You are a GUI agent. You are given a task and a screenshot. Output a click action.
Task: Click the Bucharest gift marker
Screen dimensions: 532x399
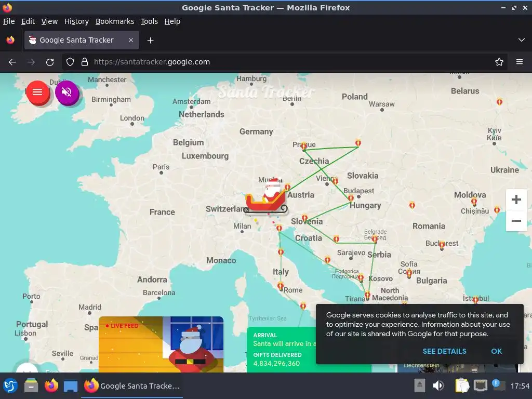(x=442, y=245)
